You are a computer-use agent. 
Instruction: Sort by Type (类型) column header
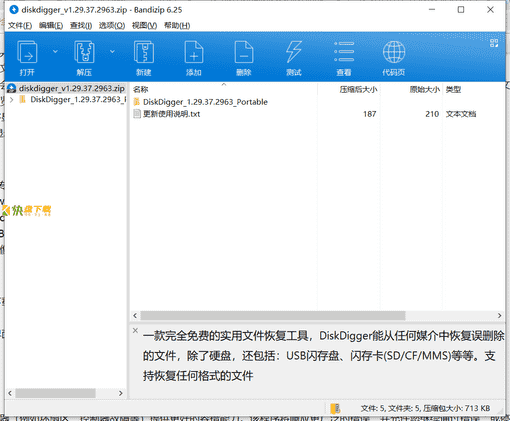pyautogui.click(x=453, y=89)
